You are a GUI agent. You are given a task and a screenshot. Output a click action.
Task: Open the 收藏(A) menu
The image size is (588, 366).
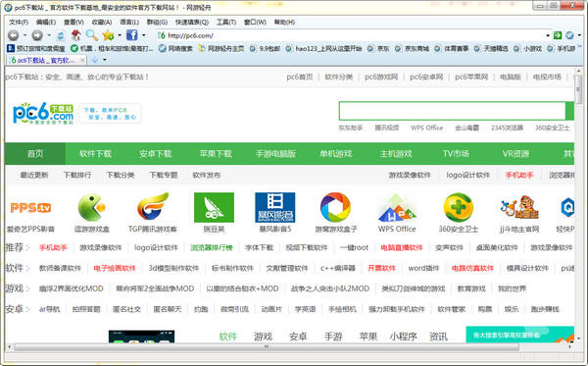pyautogui.click(x=102, y=22)
